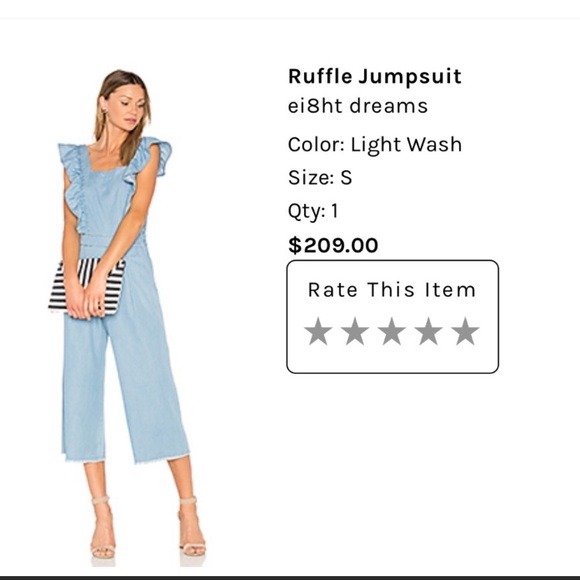Open the jumpsuit product photo
Screen dimensions: 580x580
[x=126, y=317]
